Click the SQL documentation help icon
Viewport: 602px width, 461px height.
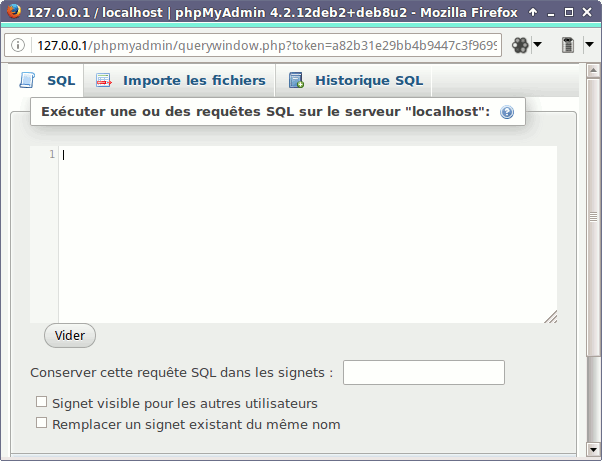[x=507, y=112]
